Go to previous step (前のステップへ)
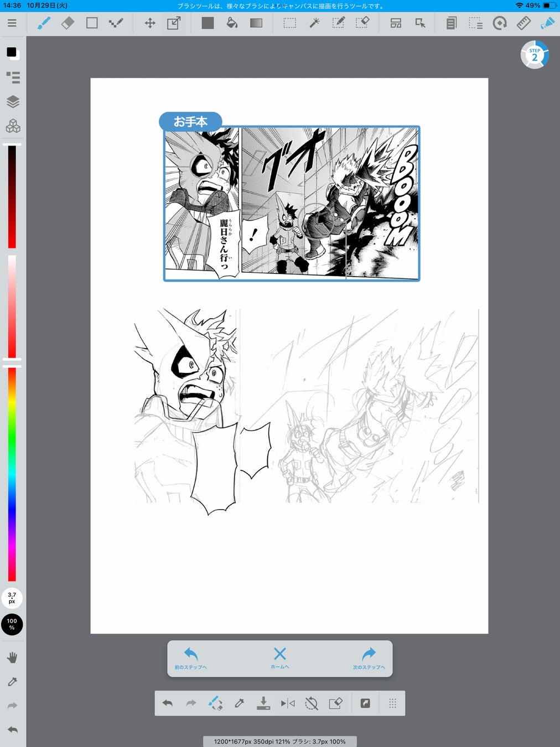This screenshot has height=747, width=560. pyautogui.click(x=191, y=658)
